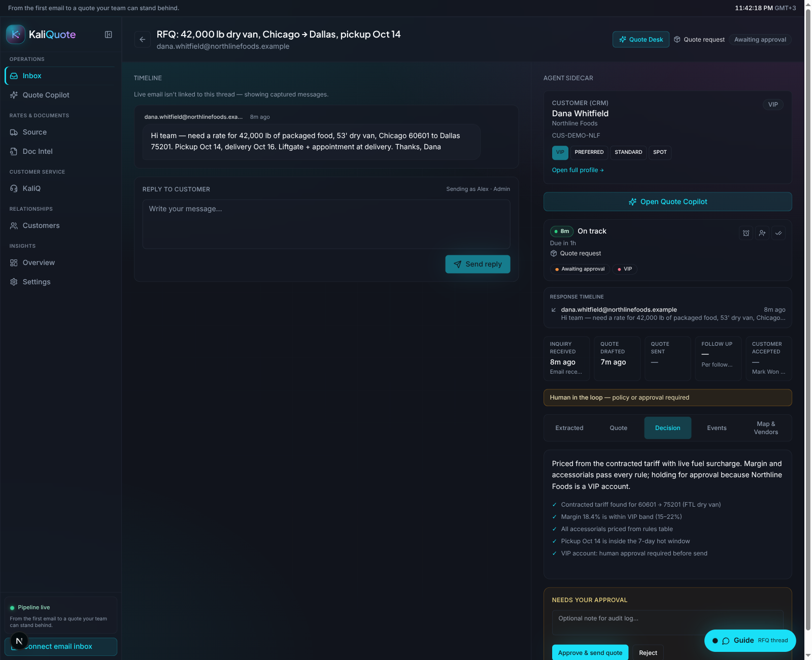812x660 pixels.
Task: Select the SPOT tier chip
Action: [x=660, y=152]
